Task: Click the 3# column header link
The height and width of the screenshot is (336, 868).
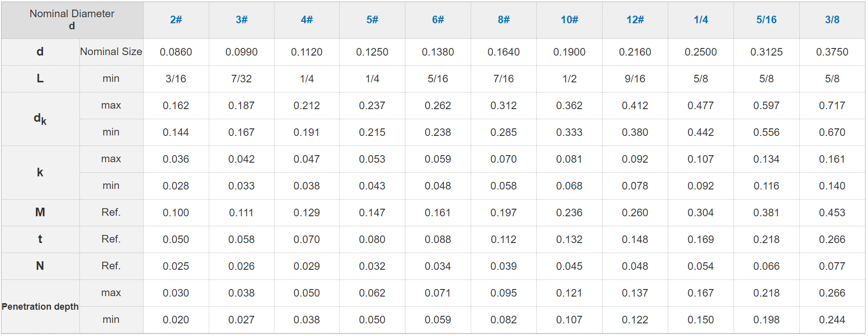Action: 242,20
